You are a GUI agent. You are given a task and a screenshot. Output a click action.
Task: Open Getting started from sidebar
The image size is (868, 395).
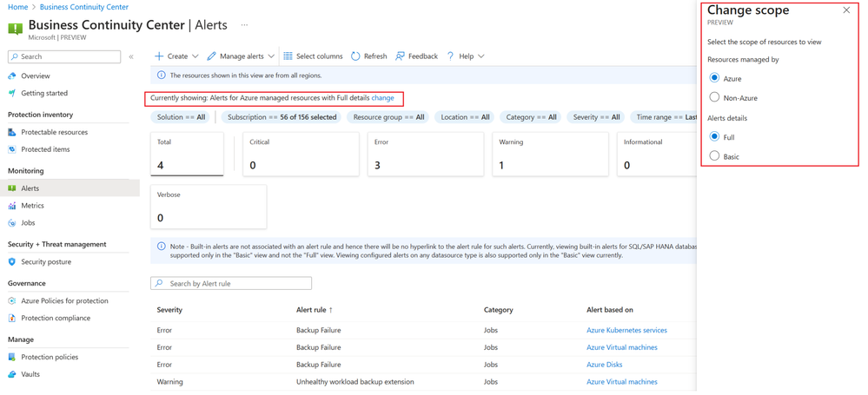coord(43,93)
